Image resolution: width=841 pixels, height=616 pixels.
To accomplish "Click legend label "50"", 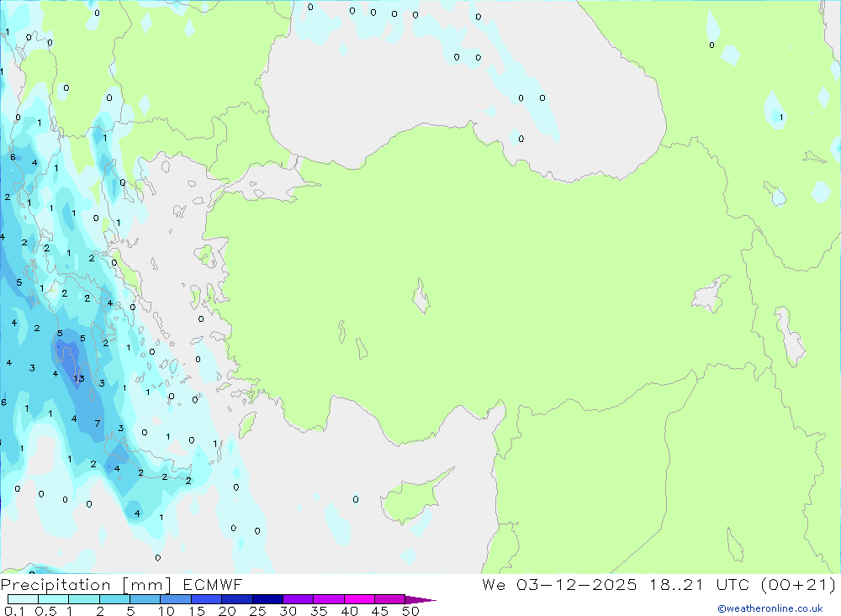I will click(410, 611).
